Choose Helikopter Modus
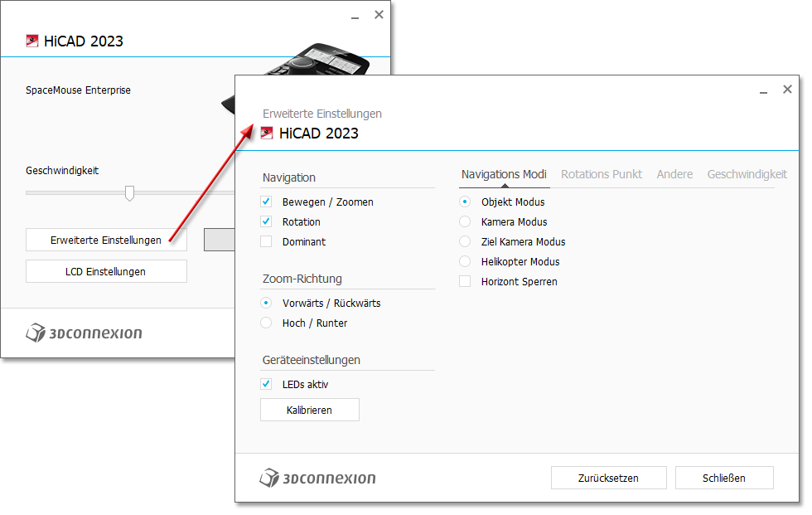Screen dimensions: 812x515 465,261
